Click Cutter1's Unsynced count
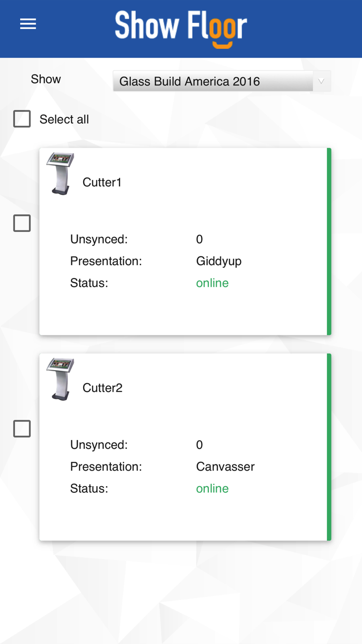 [x=200, y=240]
